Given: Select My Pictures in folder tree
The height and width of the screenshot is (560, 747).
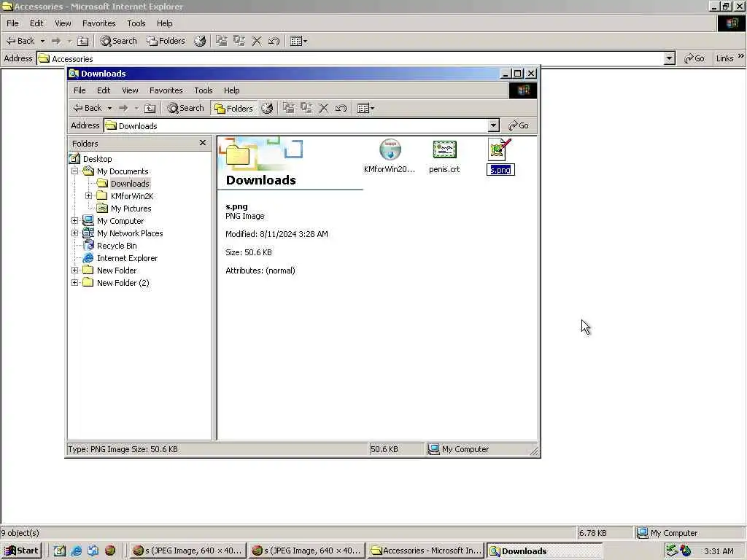Looking at the screenshot, I should click(131, 208).
